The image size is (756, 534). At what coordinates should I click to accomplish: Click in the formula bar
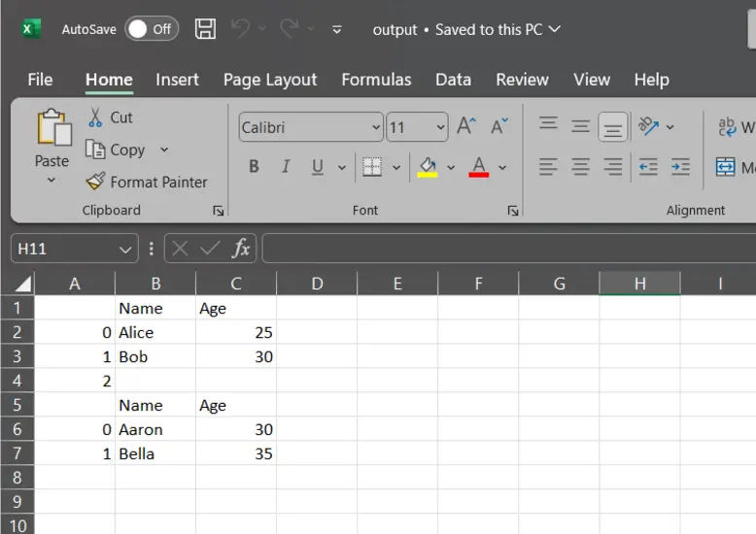point(509,249)
